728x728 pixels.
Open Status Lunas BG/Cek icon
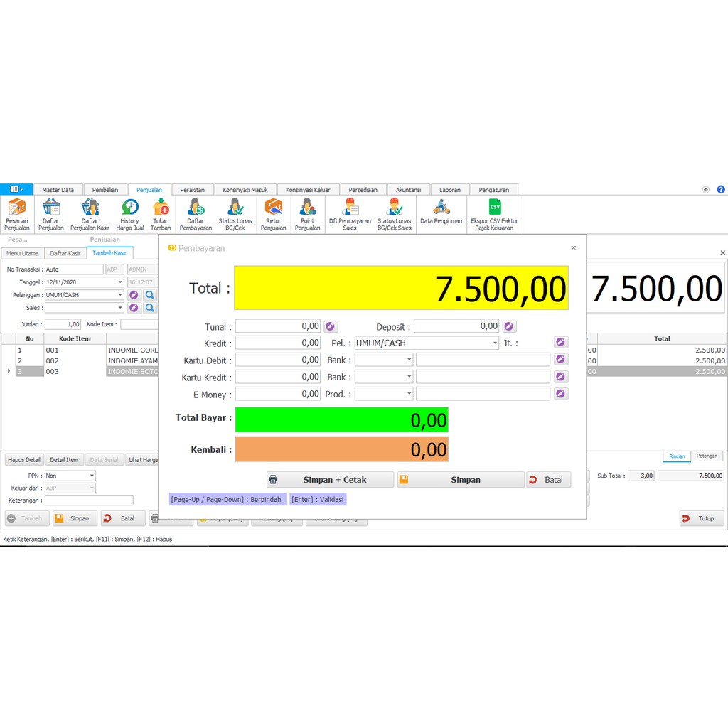click(x=235, y=214)
